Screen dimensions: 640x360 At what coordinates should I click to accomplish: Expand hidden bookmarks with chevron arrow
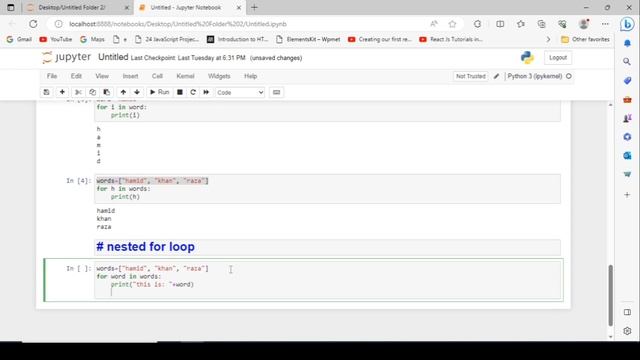pyautogui.click(x=548, y=39)
